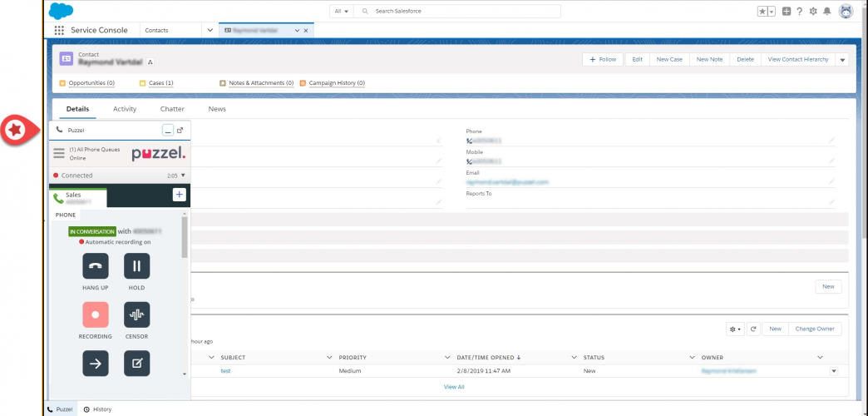Open the Puzzel hamburger menu
The height and width of the screenshot is (416, 868).
click(x=58, y=153)
